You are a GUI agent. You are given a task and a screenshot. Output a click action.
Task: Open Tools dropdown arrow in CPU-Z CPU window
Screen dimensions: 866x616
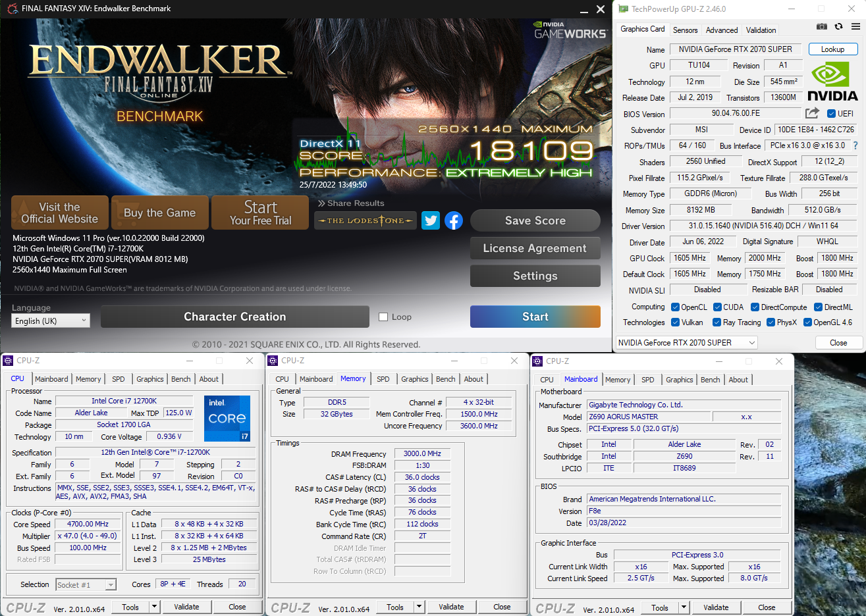[155, 607]
